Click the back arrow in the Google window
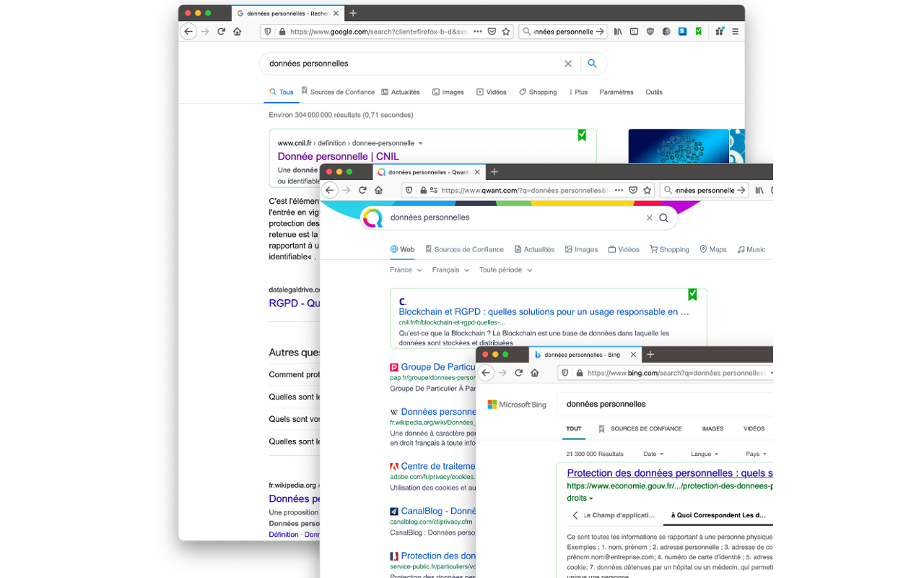This screenshot has width=924, height=578. pyautogui.click(x=188, y=32)
